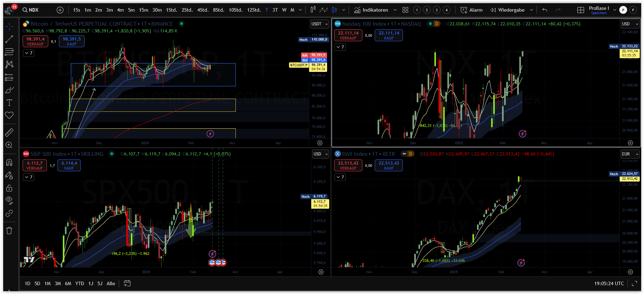Switch to the 15s timeframe
The image size is (644, 294).
pos(76,10)
